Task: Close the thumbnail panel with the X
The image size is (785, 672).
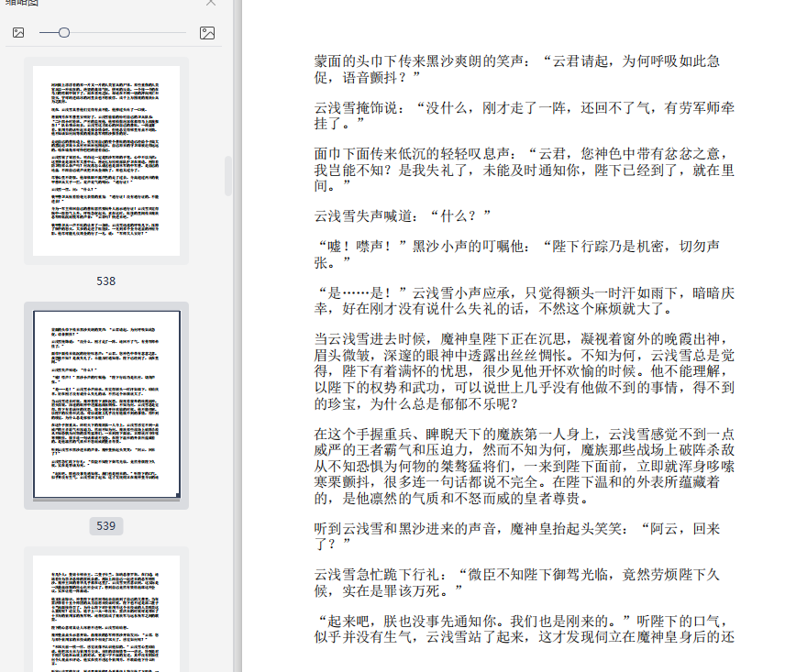Action: point(211,3)
